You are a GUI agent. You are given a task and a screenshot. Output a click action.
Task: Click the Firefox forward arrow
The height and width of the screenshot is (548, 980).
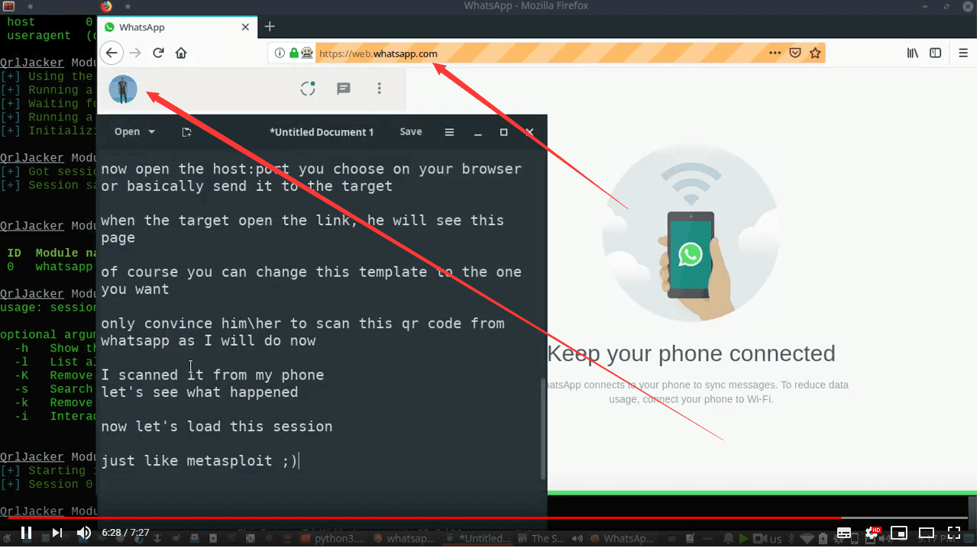(x=135, y=53)
